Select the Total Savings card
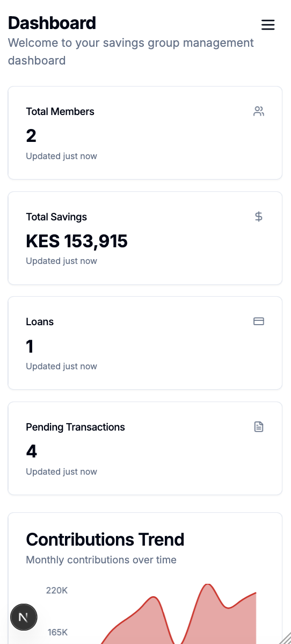Viewport: 291px width, 644px height. (145, 238)
